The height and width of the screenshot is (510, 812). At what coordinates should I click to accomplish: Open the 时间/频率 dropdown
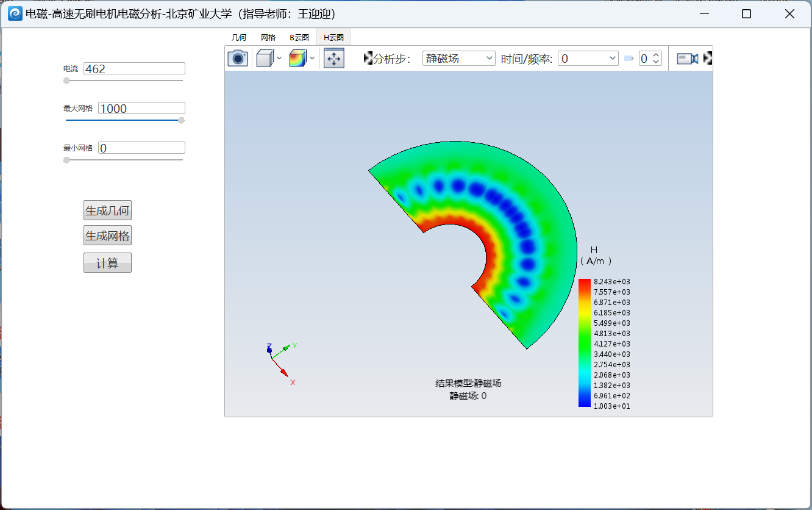588,59
